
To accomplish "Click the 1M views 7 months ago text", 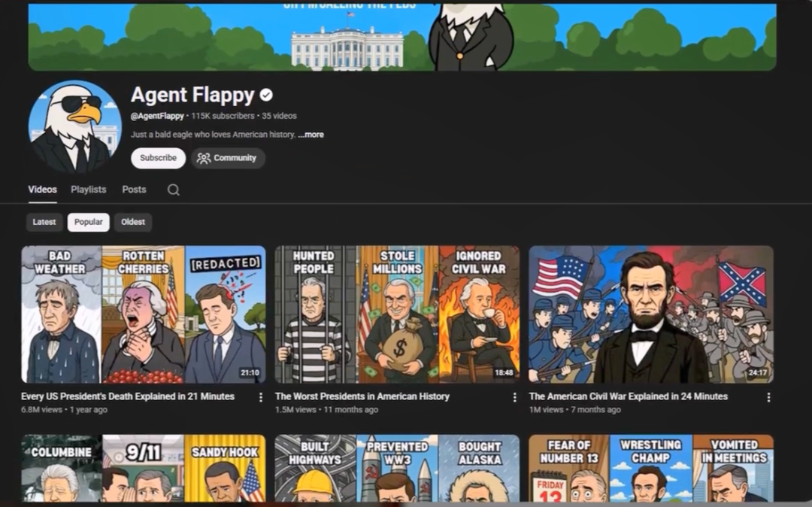I will click(x=575, y=410).
